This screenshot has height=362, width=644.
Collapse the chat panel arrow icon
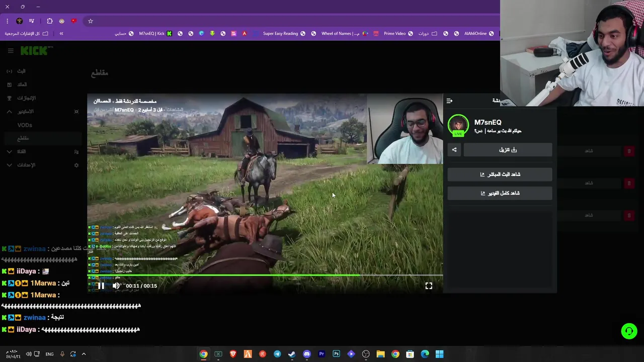click(449, 101)
